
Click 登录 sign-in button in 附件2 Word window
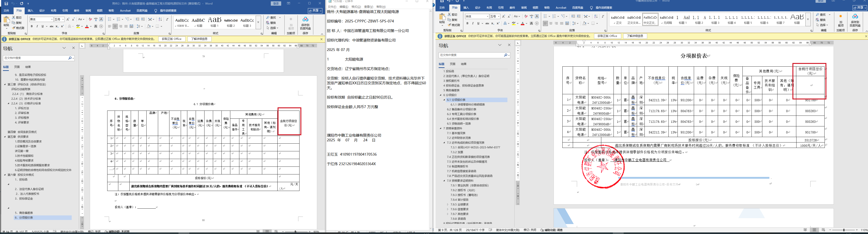(x=276, y=3)
